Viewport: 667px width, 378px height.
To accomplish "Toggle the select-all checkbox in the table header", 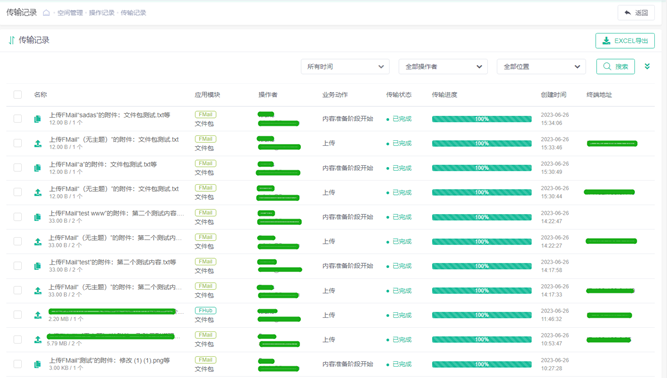I will coord(17,94).
